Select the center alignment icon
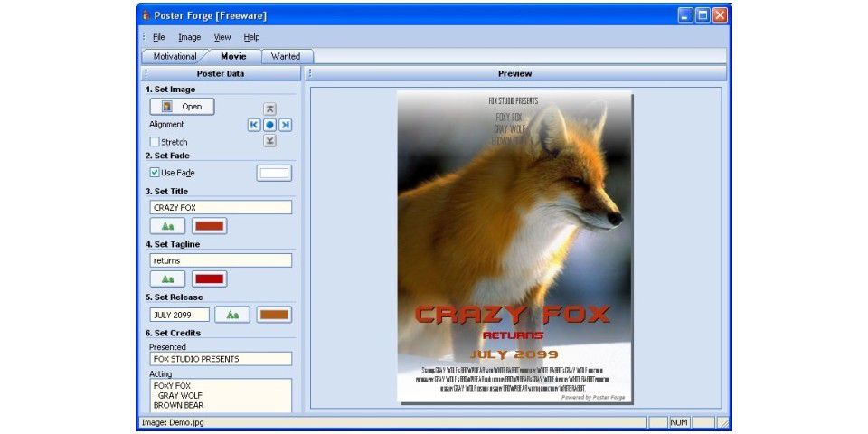868x434 pixels. (x=269, y=125)
